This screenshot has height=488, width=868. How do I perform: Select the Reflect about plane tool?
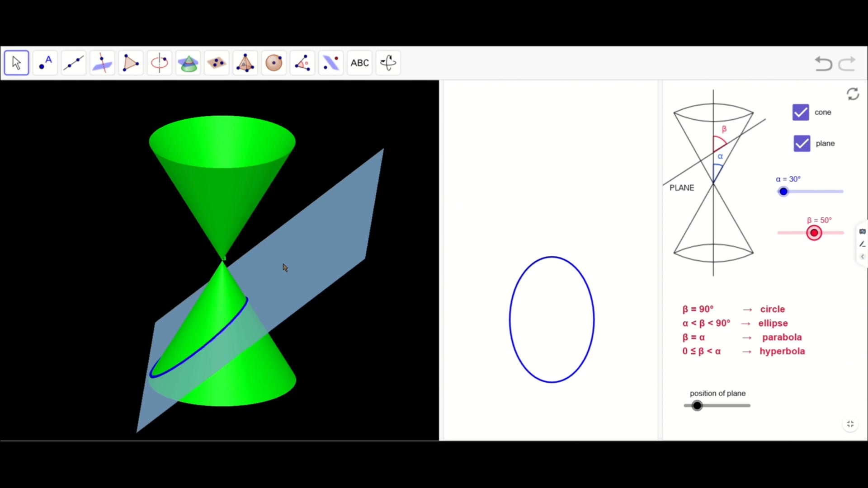click(331, 63)
